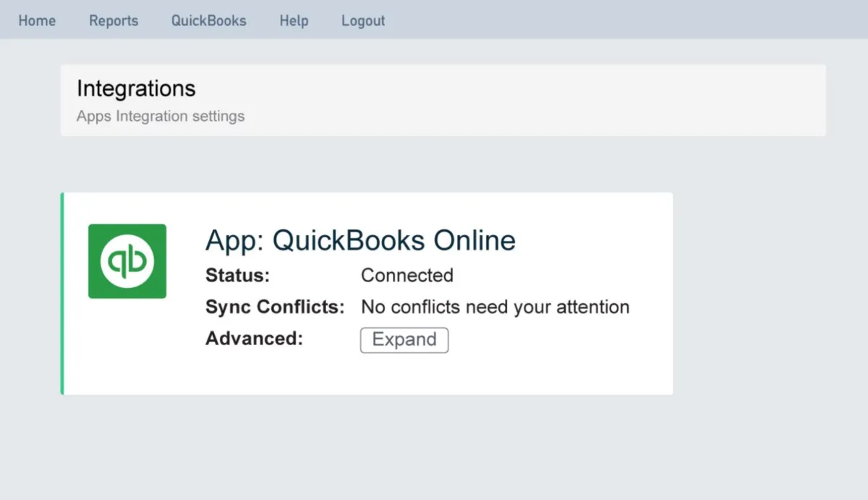
Task: Open the Home menu item
Action: click(x=37, y=21)
